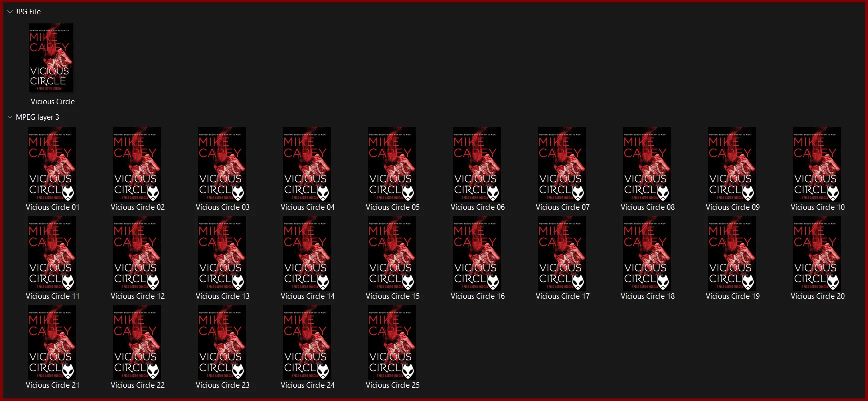Select the Vicious Circle 13 MP3 icon

222,253
